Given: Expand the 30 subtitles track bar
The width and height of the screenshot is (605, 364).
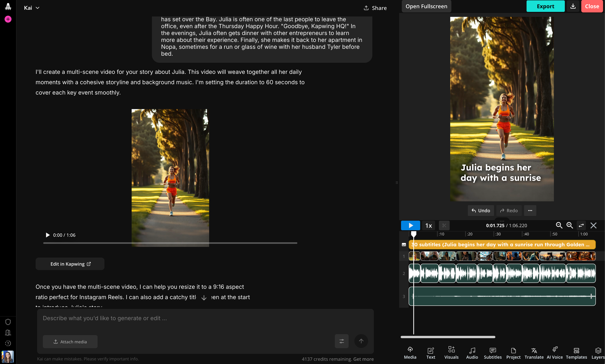Looking at the screenshot, I should (502, 244).
